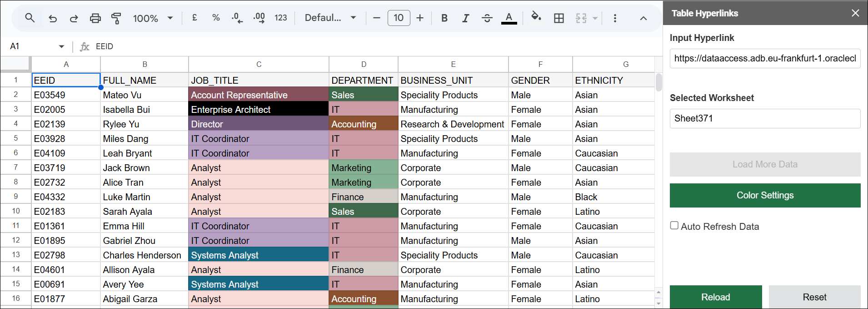The width and height of the screenshot is (868, 309).
Task: Click the search magnifier icon in toolbar
Action: tap(30, 18)
